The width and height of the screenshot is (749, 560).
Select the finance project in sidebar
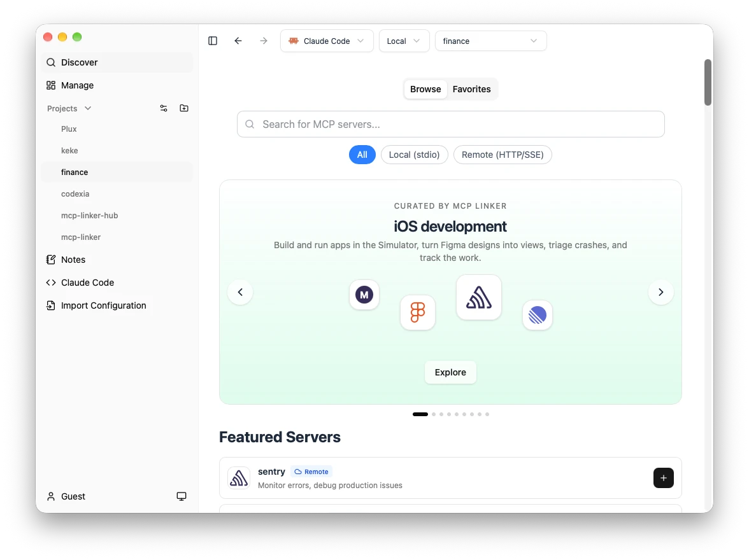tap(117, 172)
